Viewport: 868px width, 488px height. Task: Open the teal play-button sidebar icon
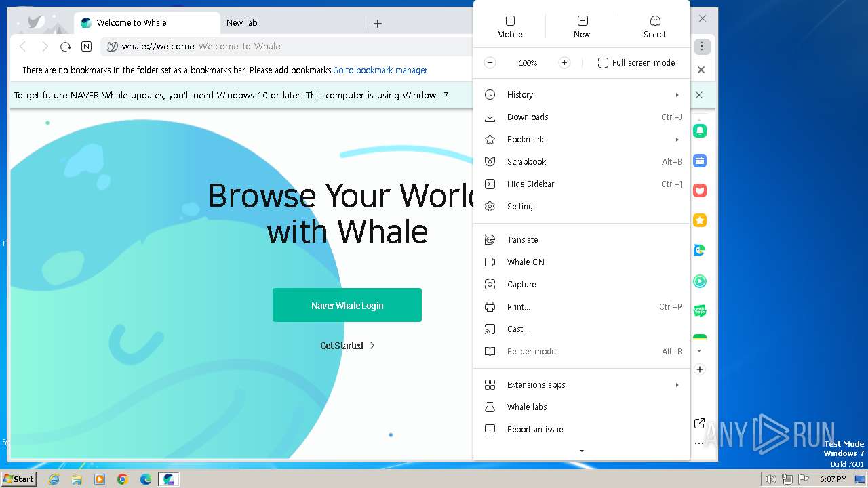pyautogui.click(x=700, y=281)
